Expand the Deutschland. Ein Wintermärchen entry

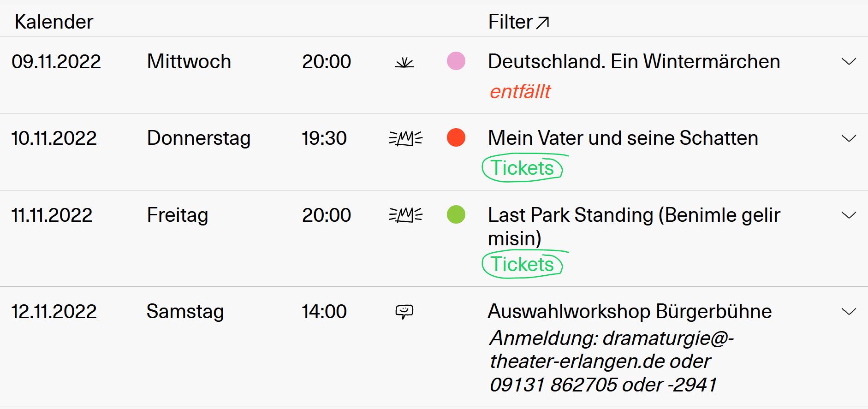tap(849, 62)
